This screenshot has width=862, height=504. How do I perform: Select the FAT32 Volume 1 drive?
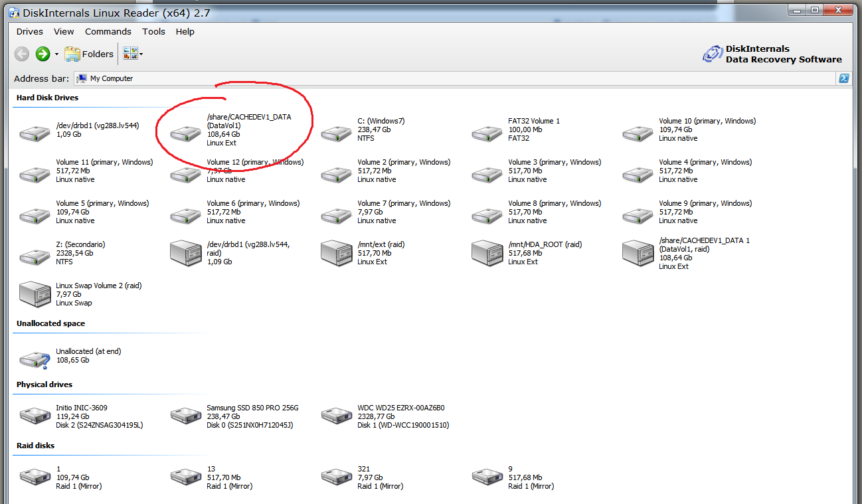[x=487, y=133]
